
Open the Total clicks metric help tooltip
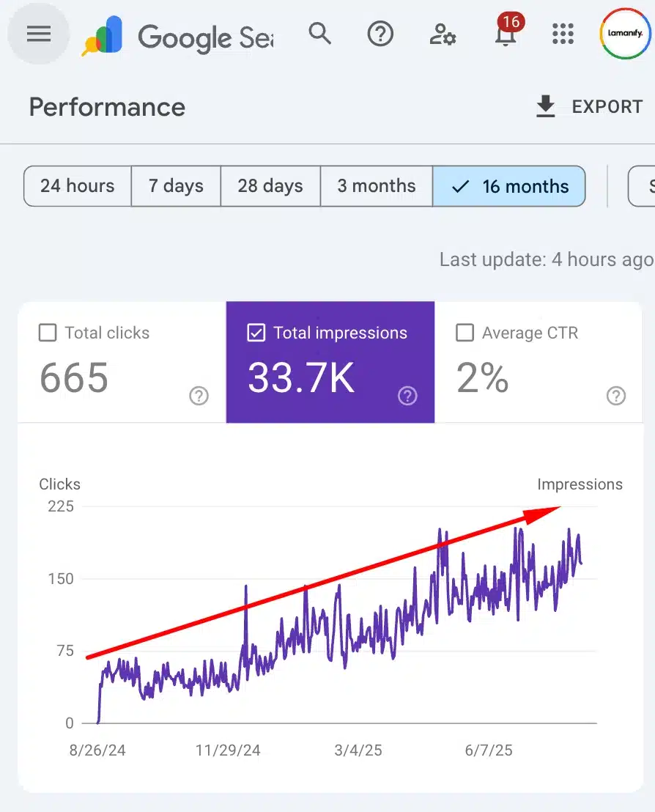tap(199, 396)
